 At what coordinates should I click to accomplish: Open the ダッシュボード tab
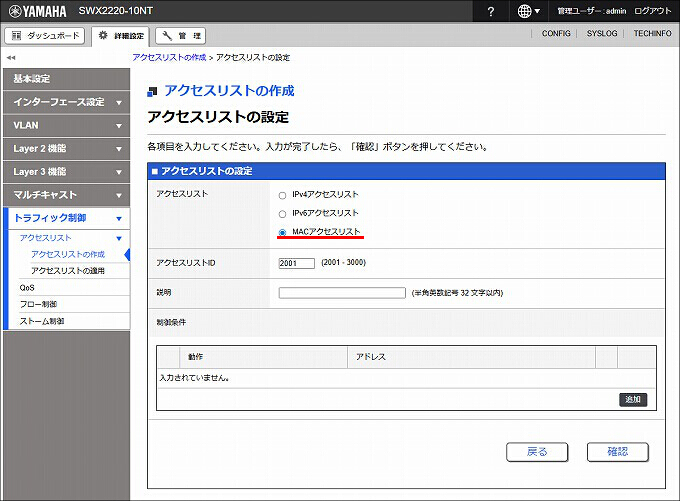click(x=45, y=36)
